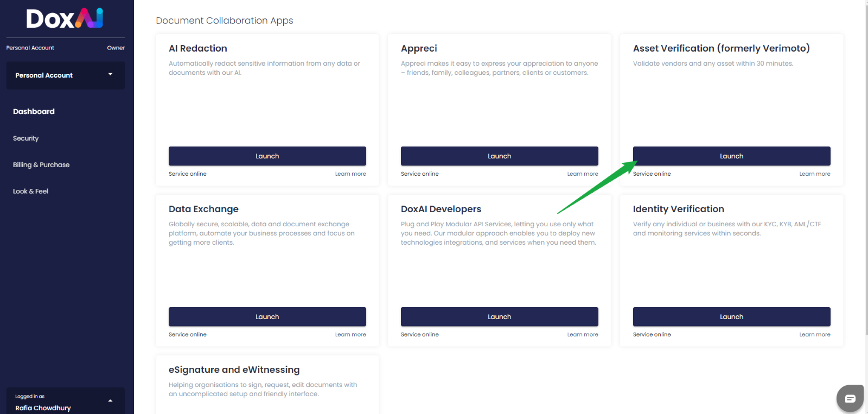Click Learn more under Appreci
The width and height of the screenshot is (868, 414).
point(583,174)
